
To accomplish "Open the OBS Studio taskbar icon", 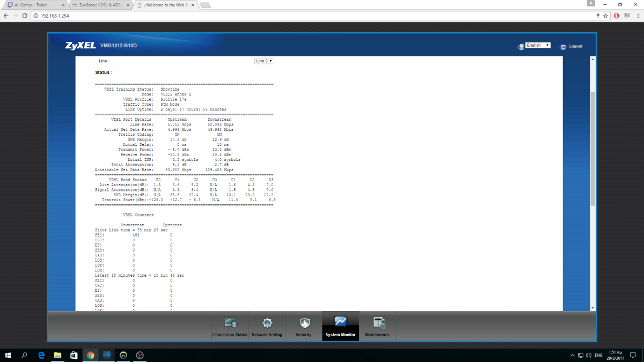I will (140, 355).
